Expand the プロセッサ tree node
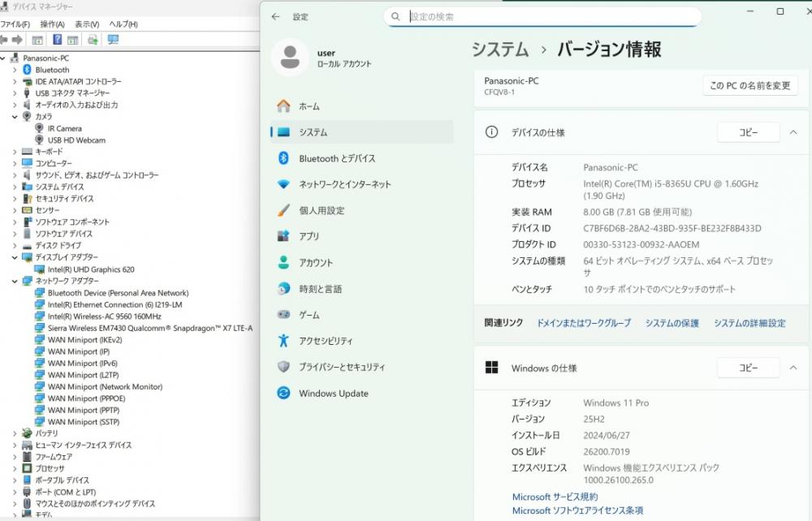 point(15,469)
